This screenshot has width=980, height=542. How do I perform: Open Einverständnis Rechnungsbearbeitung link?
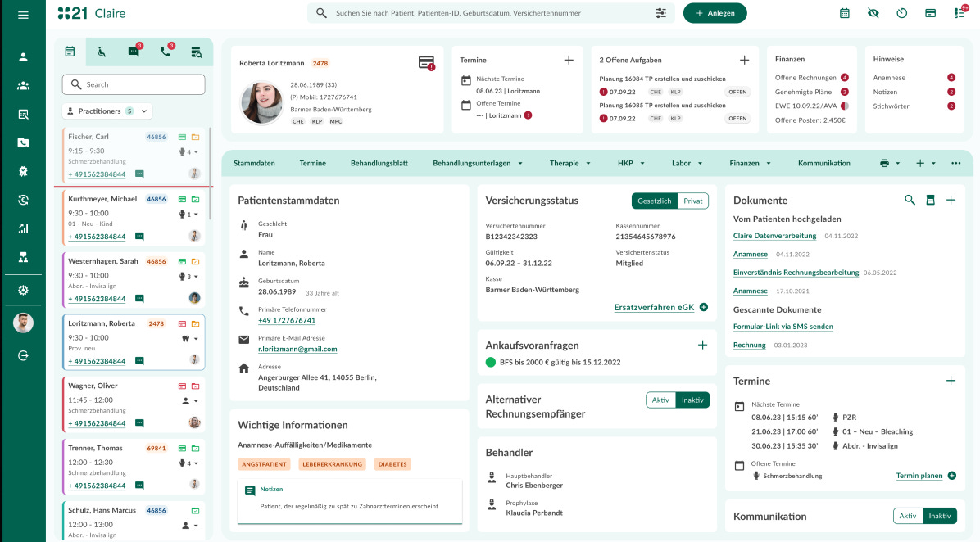796,273
